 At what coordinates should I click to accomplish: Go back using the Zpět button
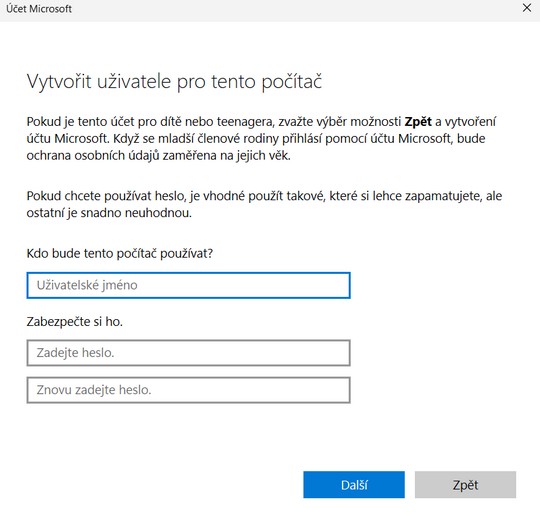[x=465, y=485]
